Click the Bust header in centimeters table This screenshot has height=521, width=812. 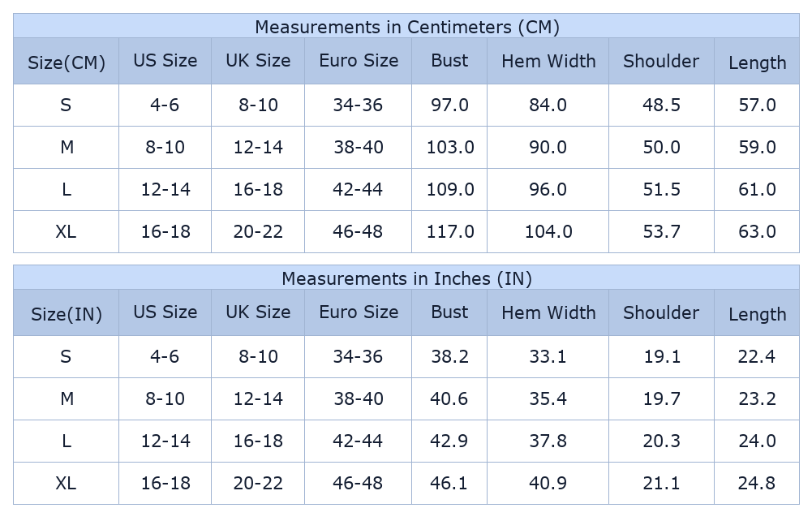tap(449, 61)
